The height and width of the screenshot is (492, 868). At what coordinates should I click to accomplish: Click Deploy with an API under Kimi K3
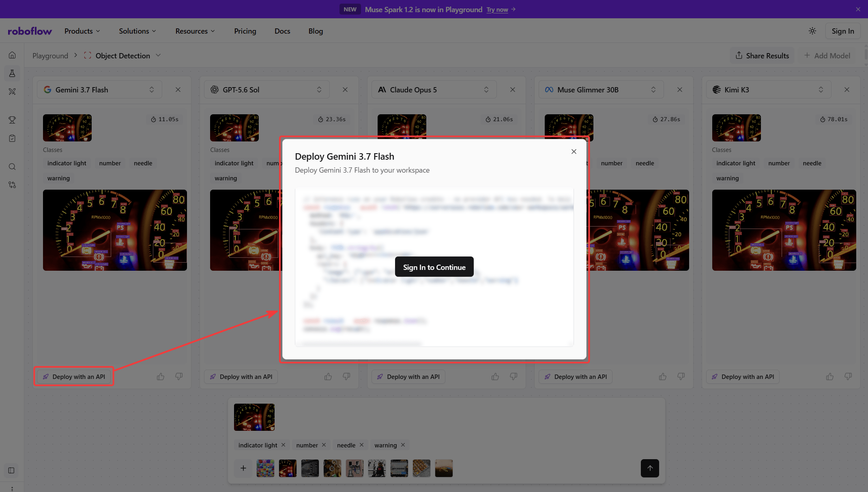pos(743,376)
